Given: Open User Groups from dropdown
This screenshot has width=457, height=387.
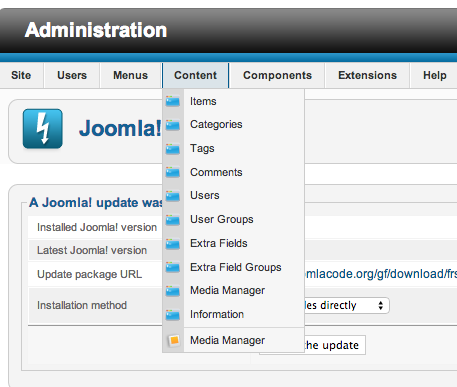Looking at the screenshot, I should pos(233,220).
